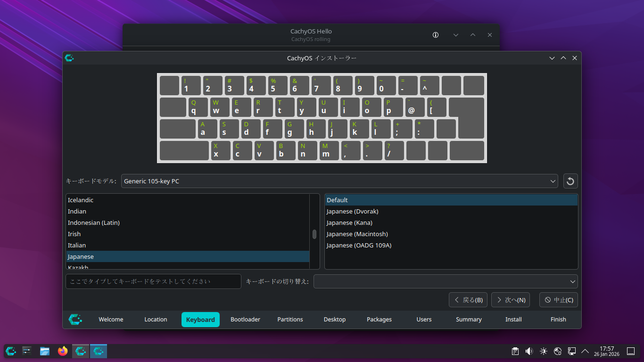Open the clipboard tray icon

(x=515, y=351)
